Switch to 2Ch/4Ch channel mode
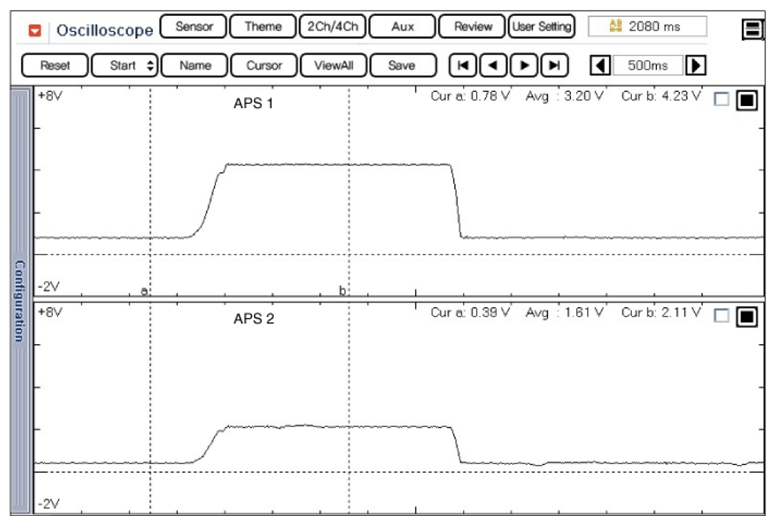 (x=332, y=27)
